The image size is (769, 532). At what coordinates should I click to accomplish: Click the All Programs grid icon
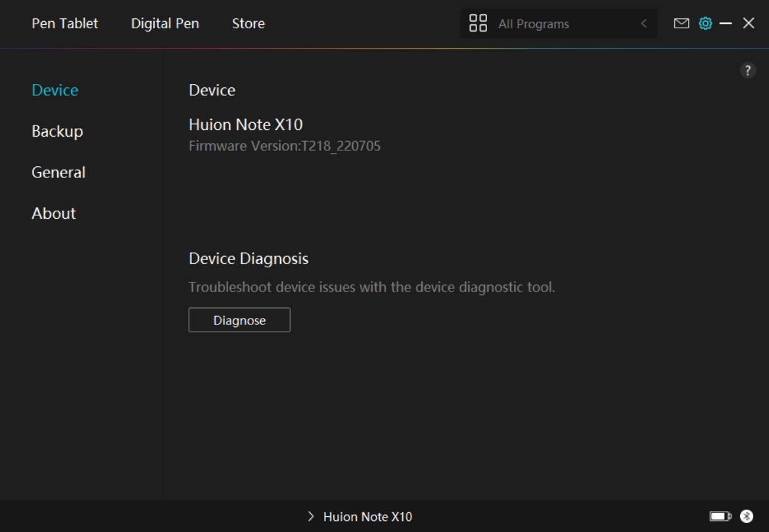478,24
